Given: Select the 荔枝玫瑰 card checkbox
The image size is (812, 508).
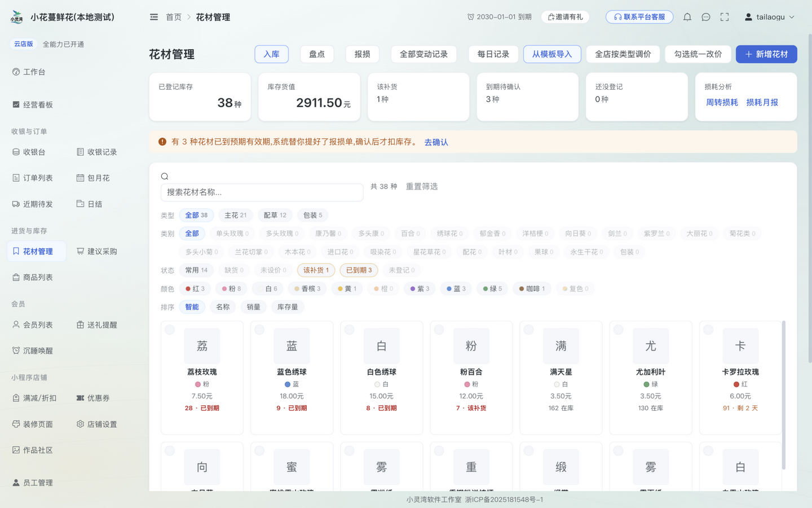Looking at the screenshot, I should coord(170,330).
